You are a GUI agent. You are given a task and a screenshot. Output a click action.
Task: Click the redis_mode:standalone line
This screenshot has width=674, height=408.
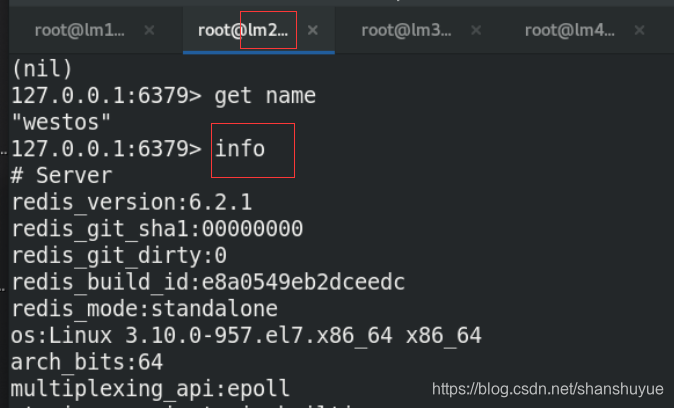[x=144, y=309]
